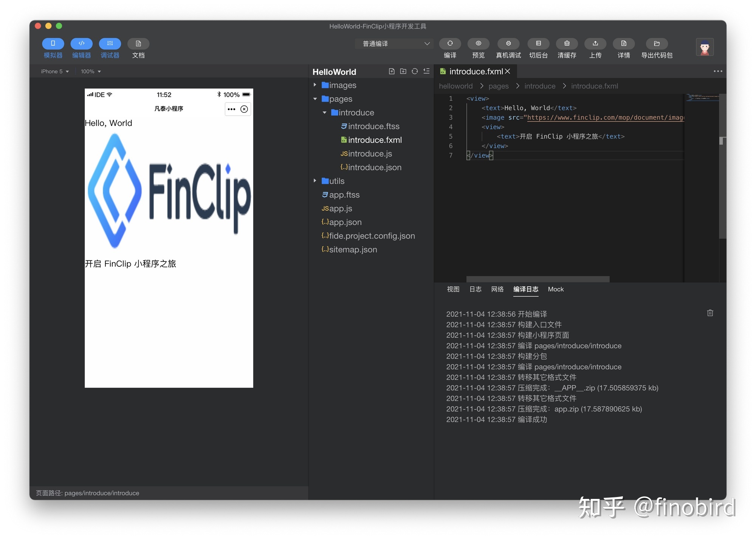Screen dimensions: 756x539
Task: Clear compile log with trash icon
Action: [710, 313]
